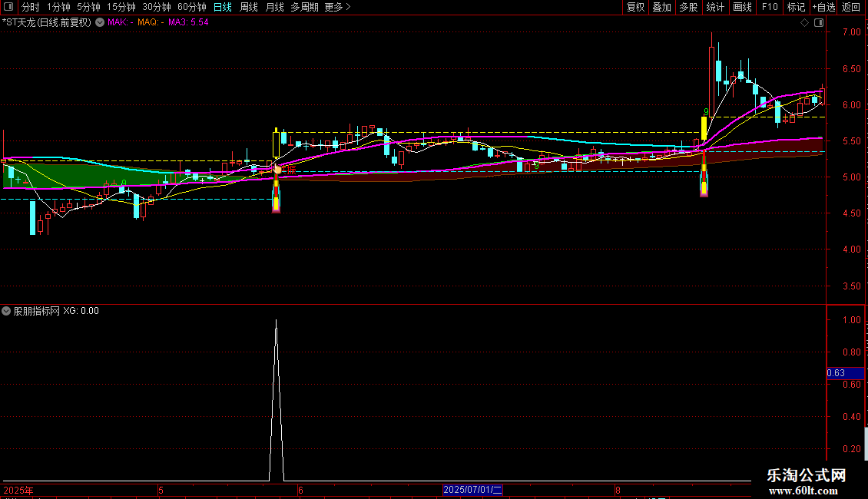This screenshot has height=499, width=868.
Task: Expand the 股朋指标网 sub-indicator dropdown
Action: click(x=6, y=311)
